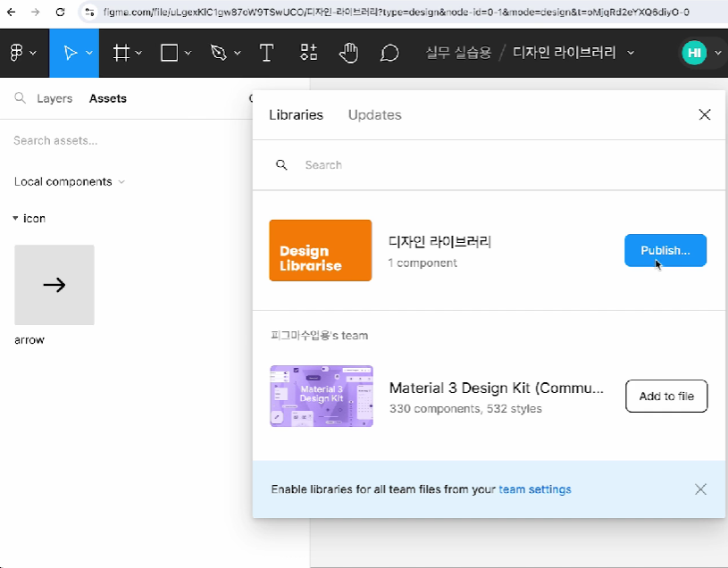Click the 실무 실습용 project name
The height and width of the screenshot is (568, 728).
click(x=458, y=53)
